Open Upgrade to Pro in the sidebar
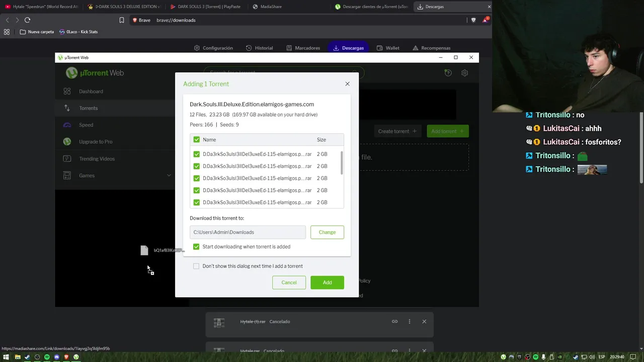 coord(96,142)
